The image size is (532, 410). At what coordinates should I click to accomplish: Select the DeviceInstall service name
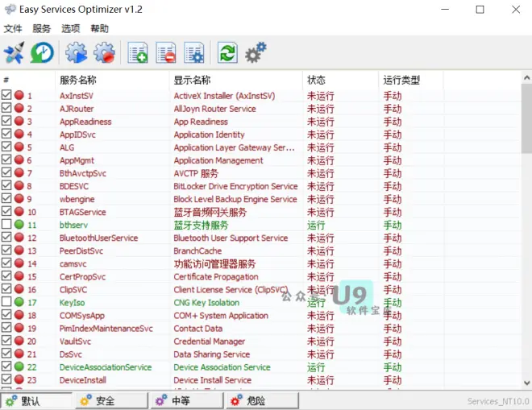(x=83, y=380)
